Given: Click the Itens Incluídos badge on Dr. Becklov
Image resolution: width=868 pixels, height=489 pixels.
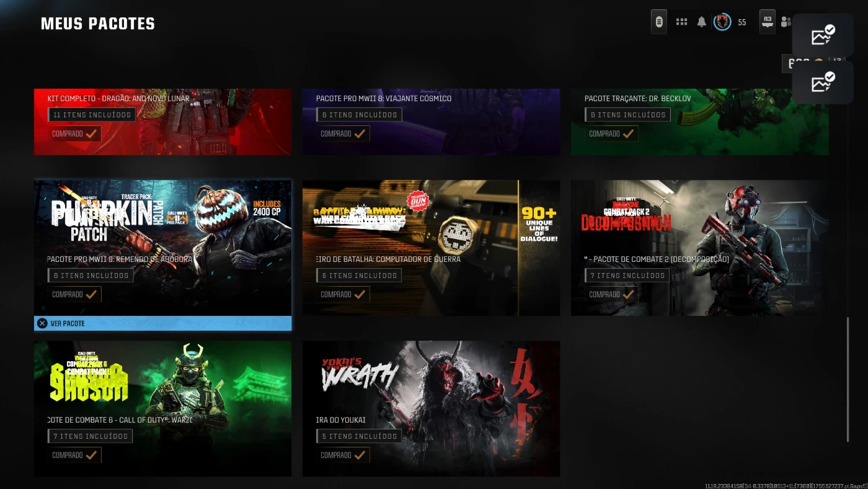Looking at the screenshot, I should (627, 115).
